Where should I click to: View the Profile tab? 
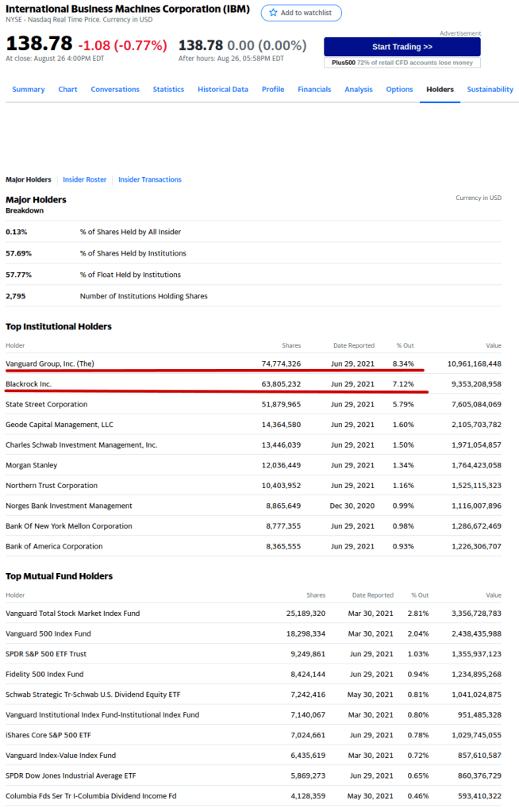[273, 90]
